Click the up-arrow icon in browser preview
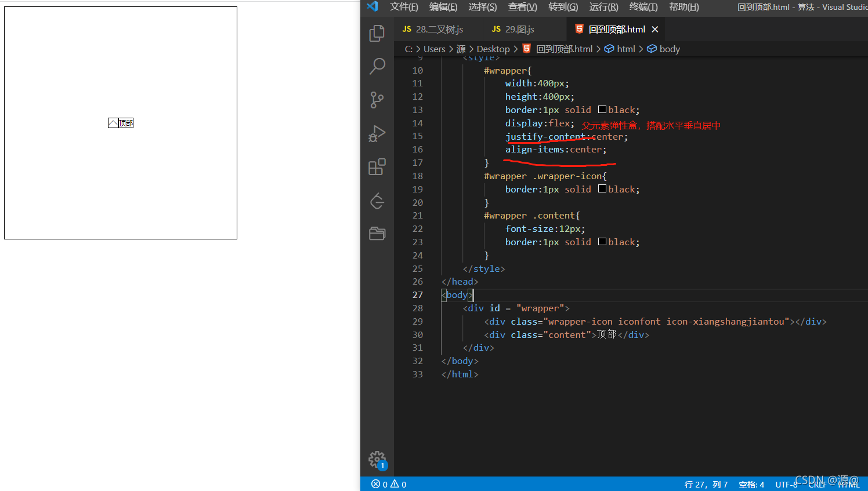 pyautogui.click(x=113, y=123)
